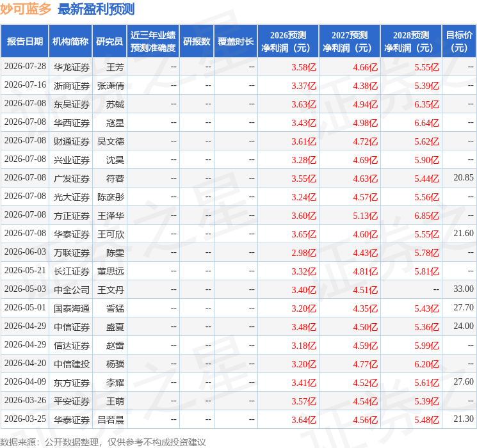Select 中金公司 row target price 33.00
This screenshot has width=477, height=448.
coord(464,289)
